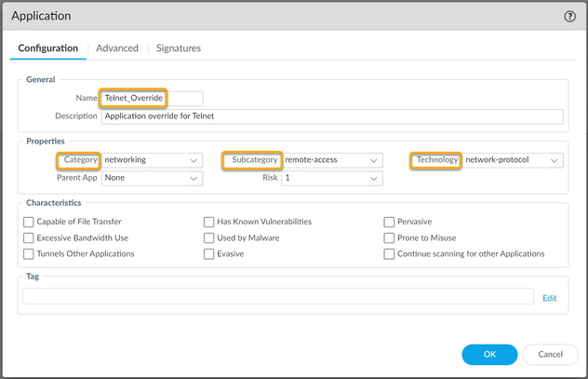Check Excessive Bandwidth Use option

[29, 237]
